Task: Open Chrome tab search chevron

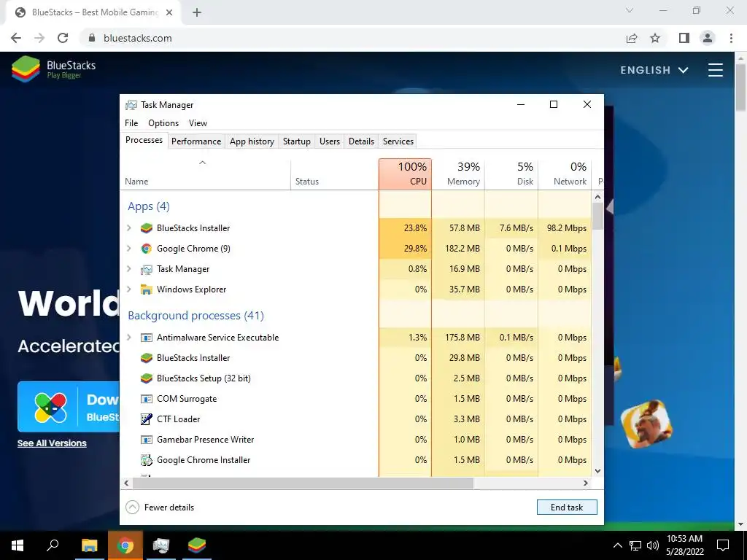Action: pos(630,10)
